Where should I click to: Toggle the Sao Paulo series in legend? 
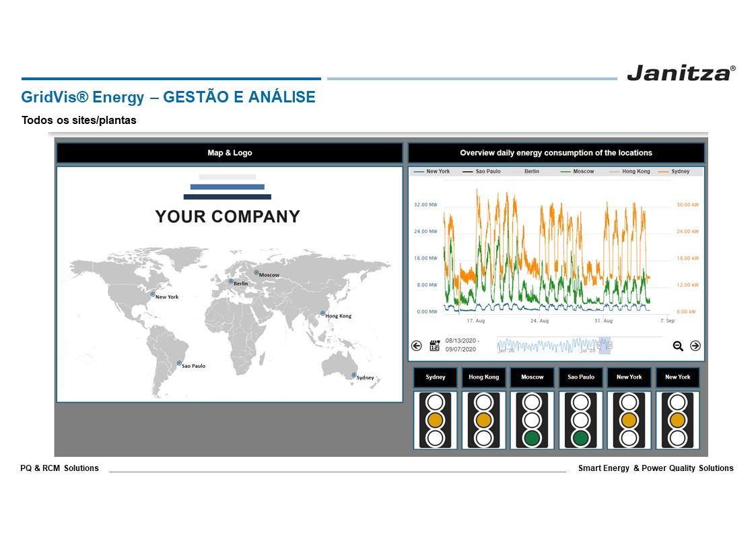pyautogui.click(x=481, y=171)
